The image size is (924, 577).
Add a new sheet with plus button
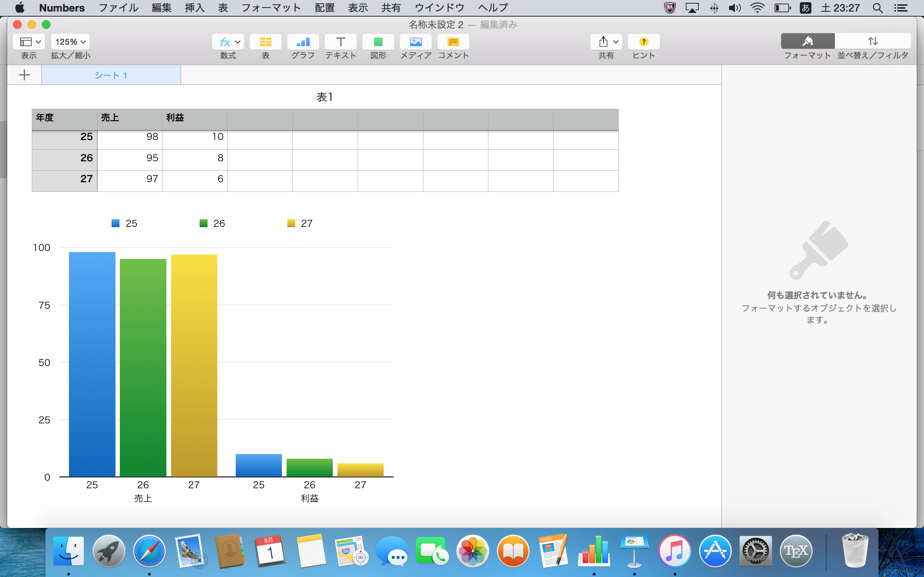[x=24, y=75]
